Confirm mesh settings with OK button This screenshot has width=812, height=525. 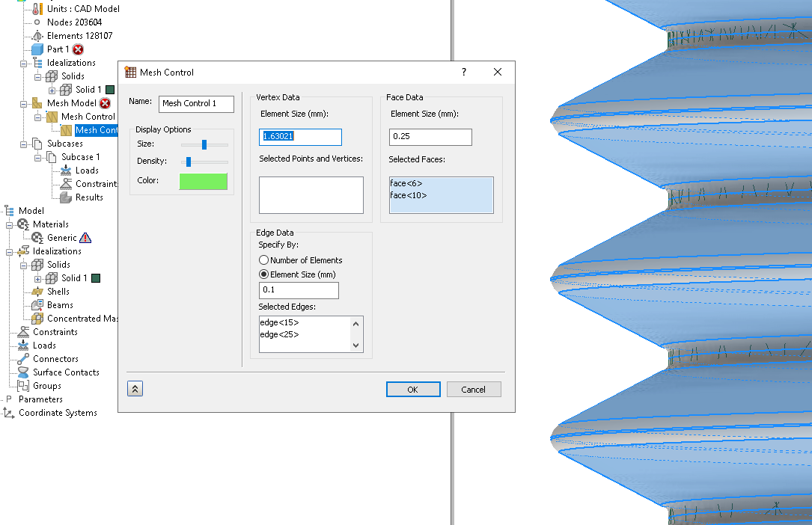point(413,389)
